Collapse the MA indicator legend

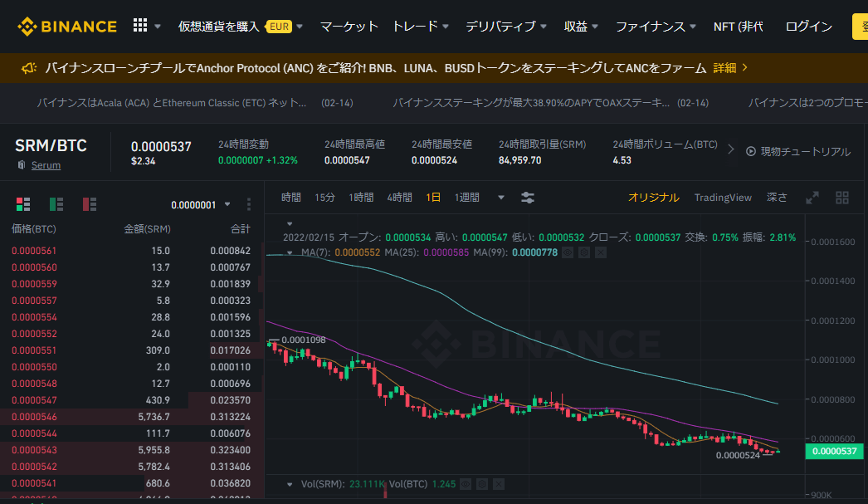tap(290, 252)
